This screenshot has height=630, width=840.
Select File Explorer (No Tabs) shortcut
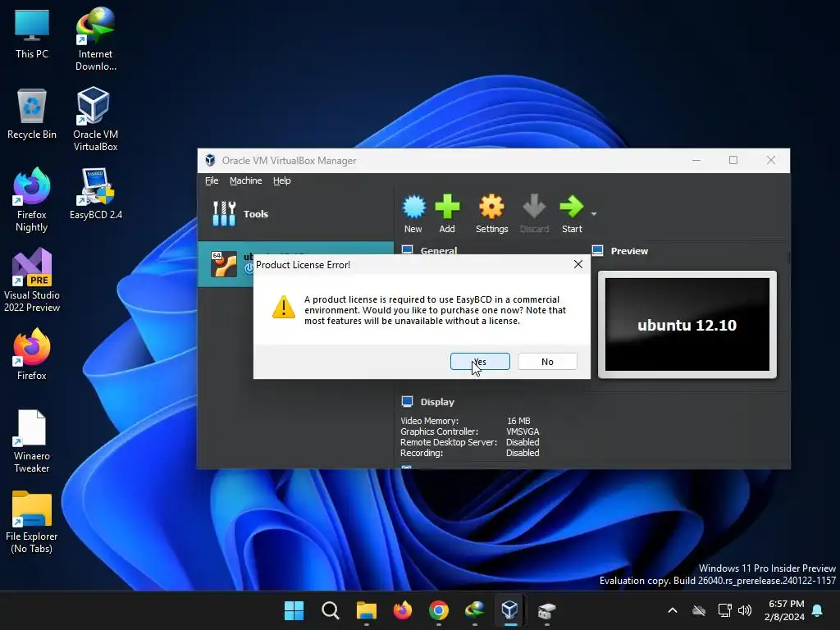coord(32,521)
